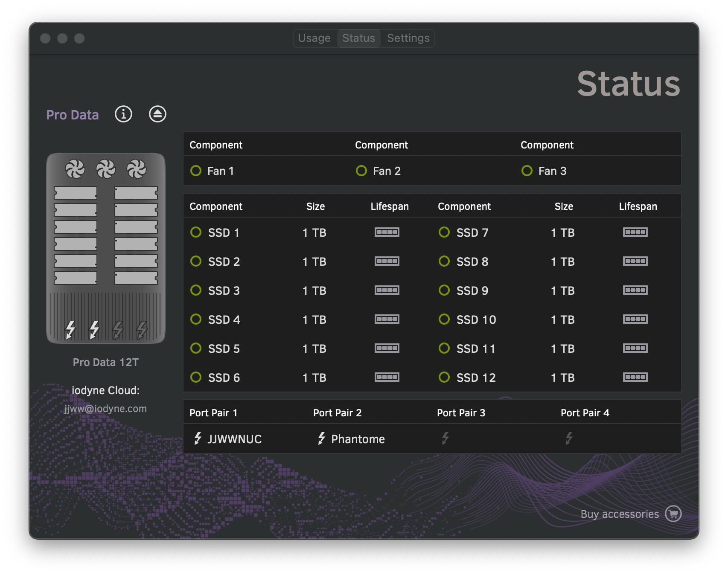Click the JJWWNUC Thunderbolt bolt icon

click(198, 439)
